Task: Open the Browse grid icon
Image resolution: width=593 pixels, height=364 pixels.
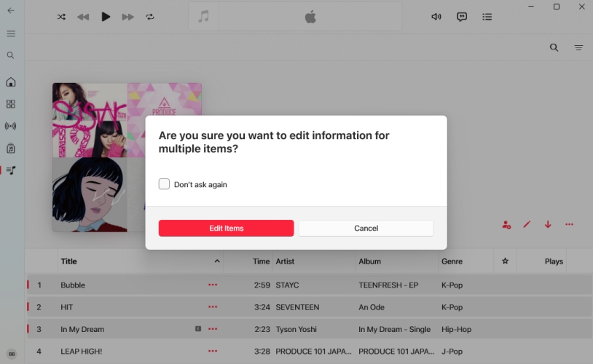Action: (11, 104)
